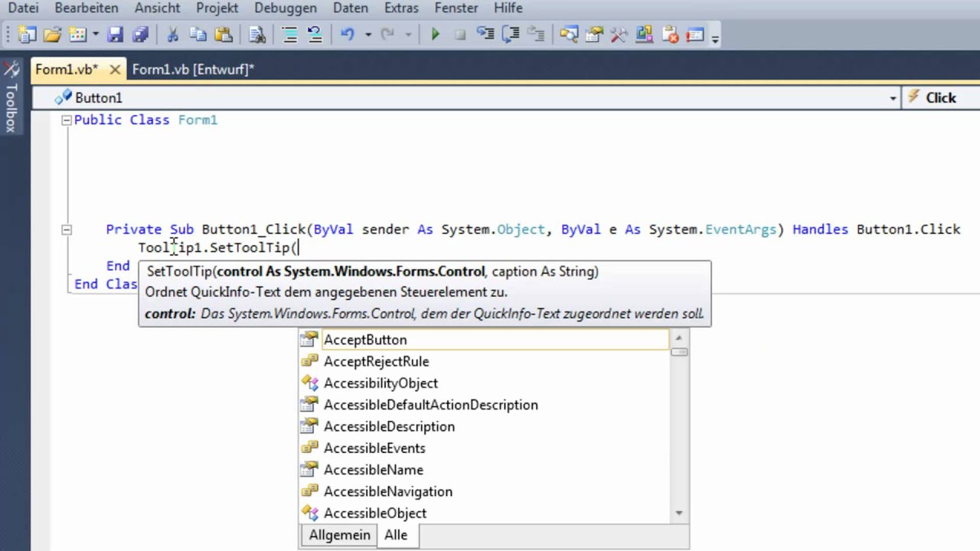Click the Copy icon in toolbar
The height and width of the screenshot is (551, 980).
pos(198,34)
